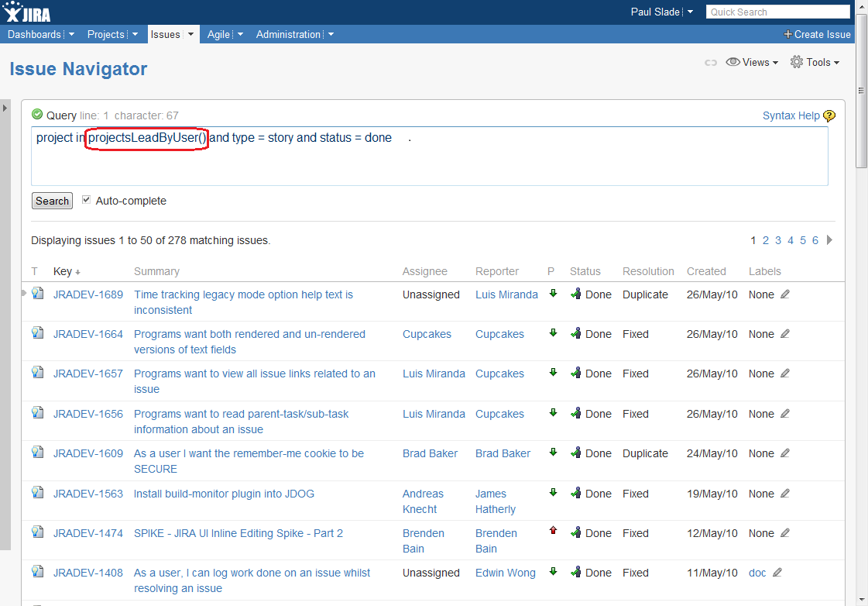
Task: Click the story type icon for JRADEV-1657
Action: pyautogui.click(x=38, y=372)
